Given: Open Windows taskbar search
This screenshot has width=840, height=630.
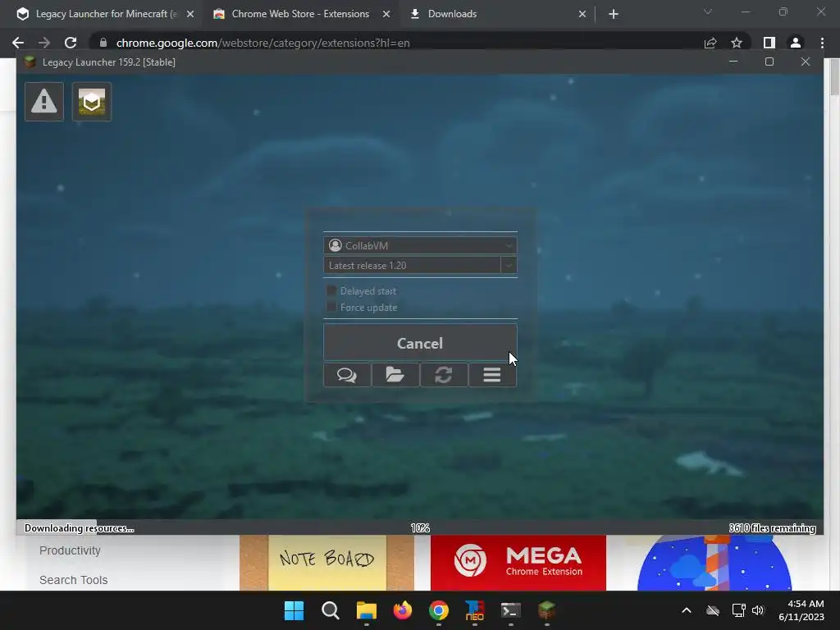Looking at the screenshot, I should click(330, 610).
